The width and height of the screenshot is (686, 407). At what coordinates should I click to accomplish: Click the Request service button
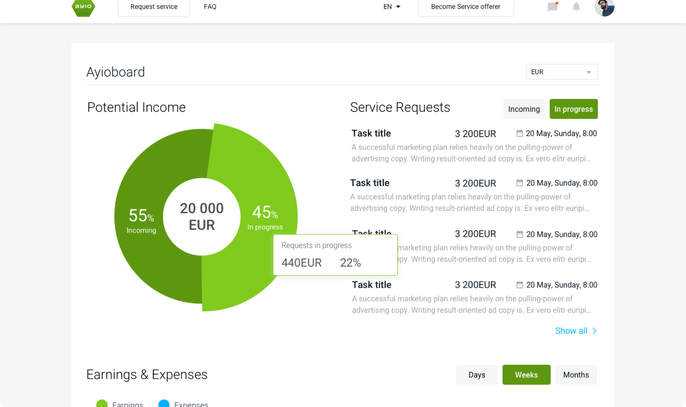[154, 7]
